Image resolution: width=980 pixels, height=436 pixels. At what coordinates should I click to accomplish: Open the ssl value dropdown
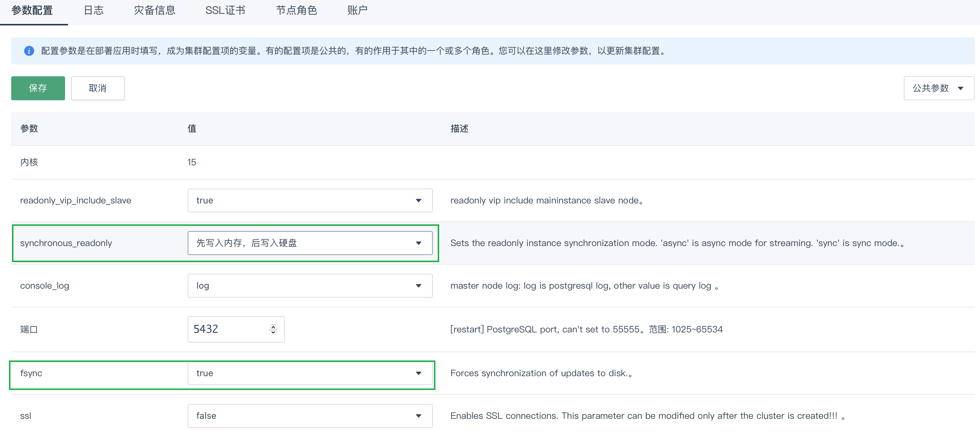310,416
